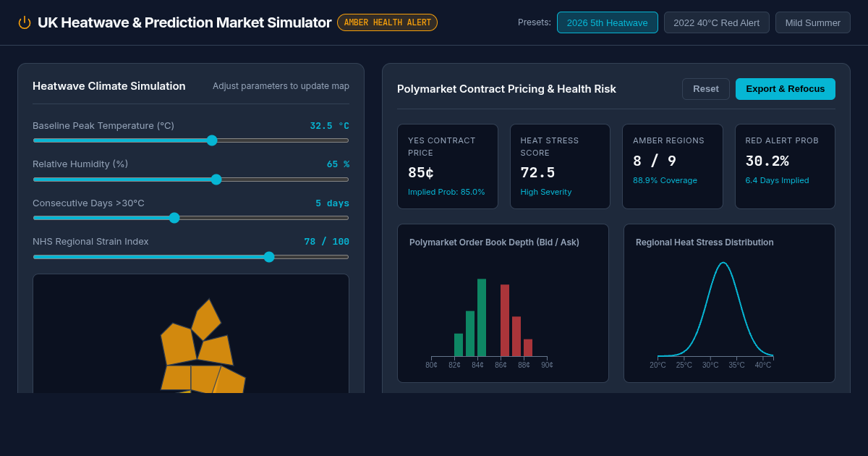Click the 'Heatwave Climate Simulation' heading
The width and height of the screenshot is (868, 456).
click(109, 86)
